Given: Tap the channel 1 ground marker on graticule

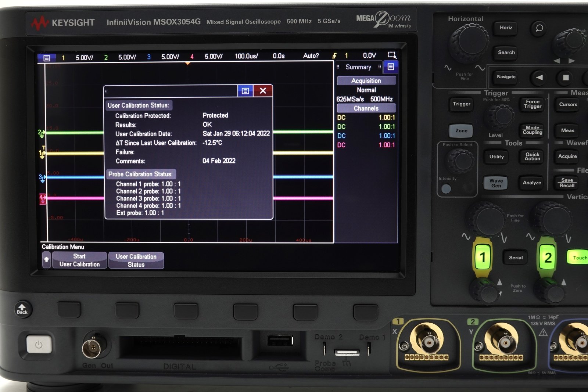Looking at the screenshot, I should click(x=42, y=154).
